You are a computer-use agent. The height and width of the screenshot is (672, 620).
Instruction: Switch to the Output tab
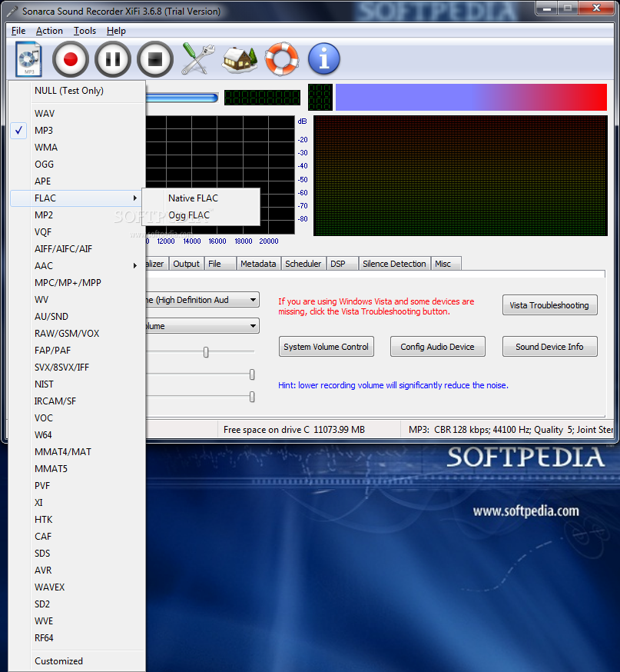pyautogui.click(x=186, y=264)
